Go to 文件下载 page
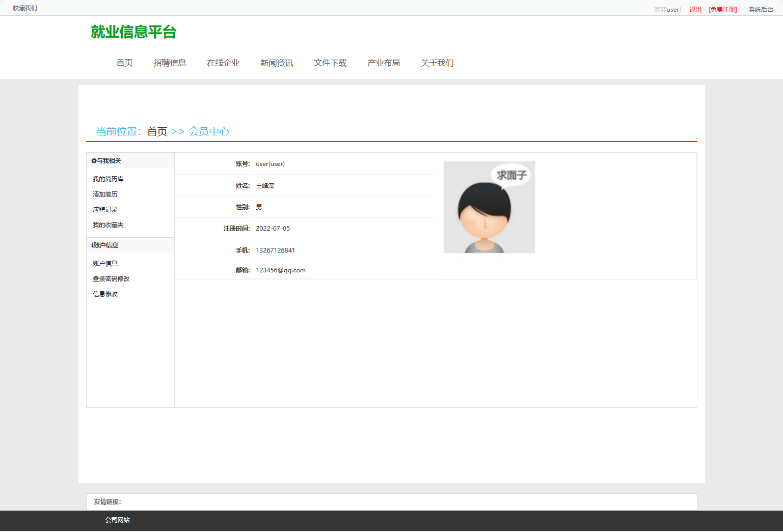The image size is (783, 532). coord(330,63)
